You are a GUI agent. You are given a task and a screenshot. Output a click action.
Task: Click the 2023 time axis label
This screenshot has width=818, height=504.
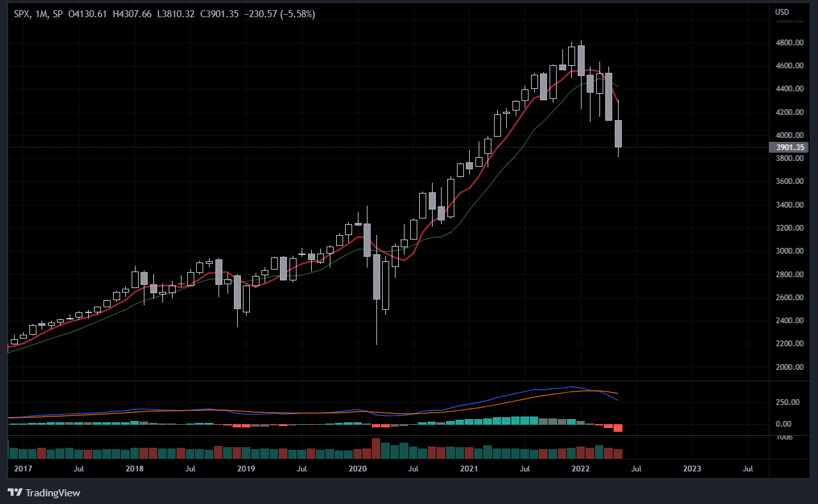click(692, 468)
